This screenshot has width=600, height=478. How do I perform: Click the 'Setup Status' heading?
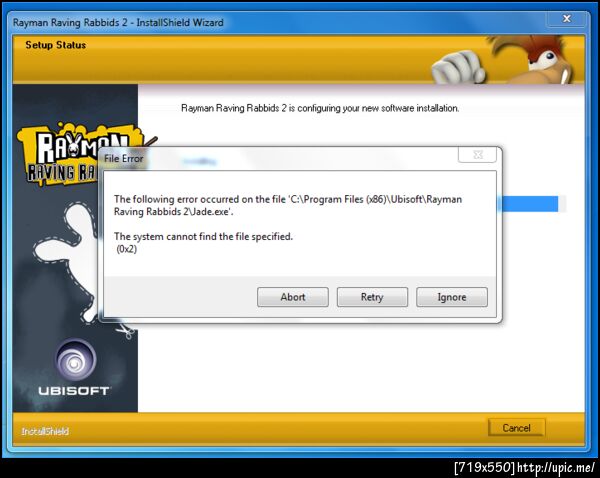coord(55,45)
